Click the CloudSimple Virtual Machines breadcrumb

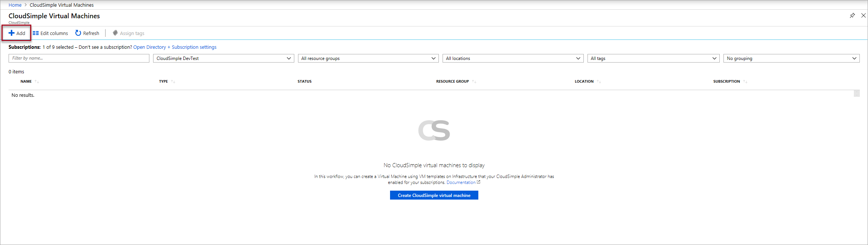coord(61,5)
